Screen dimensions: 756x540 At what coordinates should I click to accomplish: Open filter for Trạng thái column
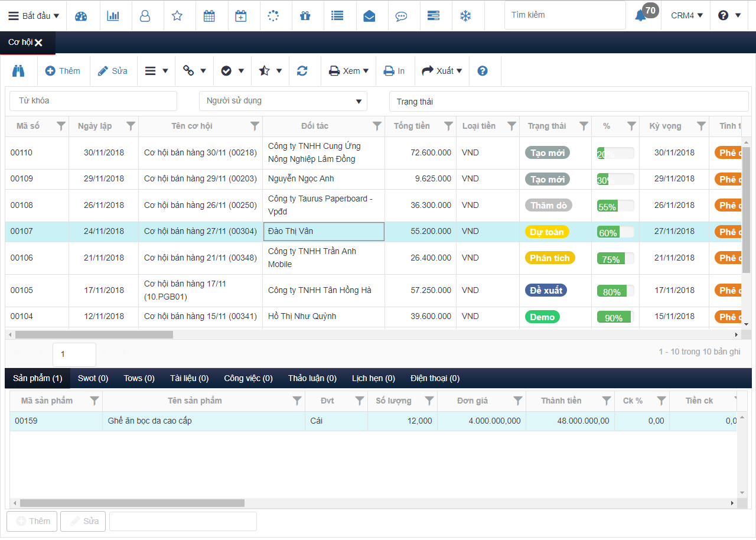584,126
